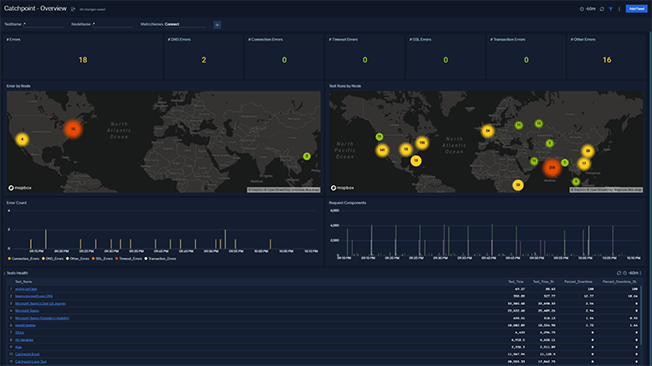Click the Tests Health table vertical scrollbar
The width and height of the screenshot is (652, 366).
point(641,315)
